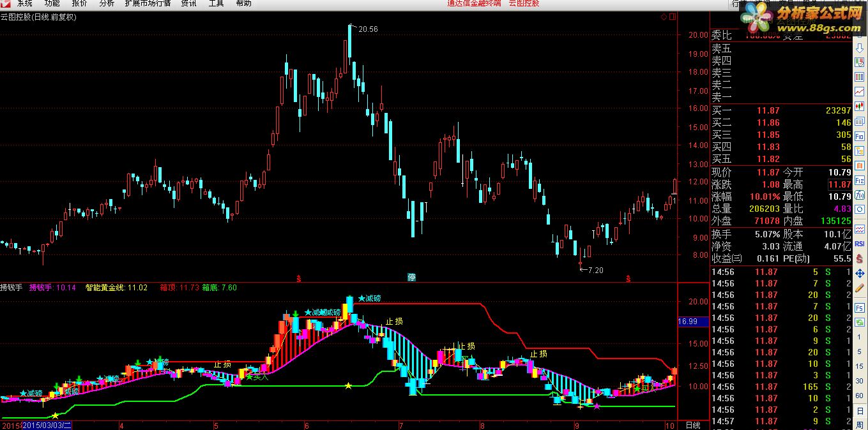This screenshot has height=430, width=868.
Task: Open the 工具 menu
Action: (216, 3)
